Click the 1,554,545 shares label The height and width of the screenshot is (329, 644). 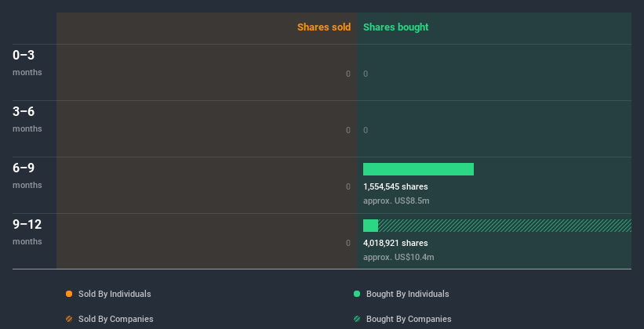pyautogui.click(x=395, y=186)
